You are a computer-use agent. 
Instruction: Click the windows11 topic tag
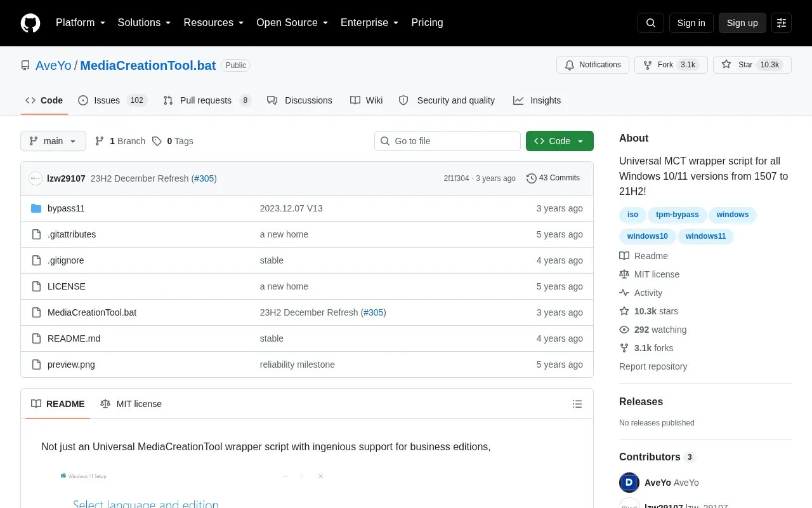pos(705,236)
